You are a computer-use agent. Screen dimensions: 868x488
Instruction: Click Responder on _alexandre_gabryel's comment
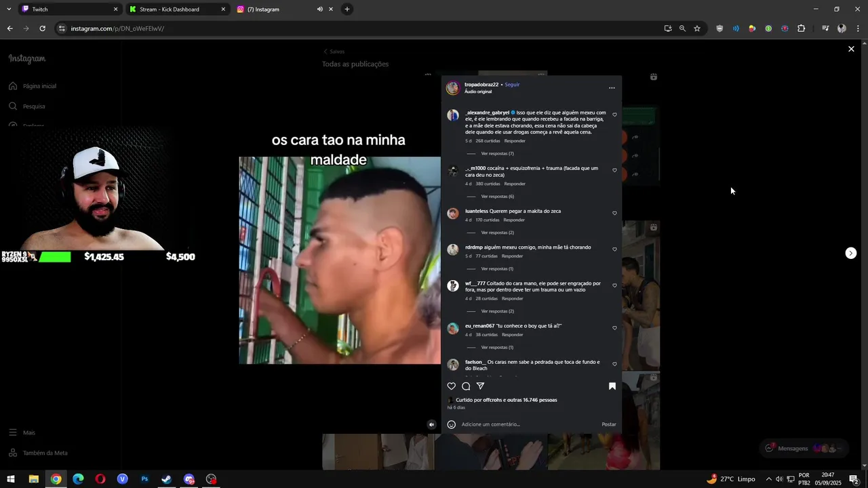coord(515,141)
